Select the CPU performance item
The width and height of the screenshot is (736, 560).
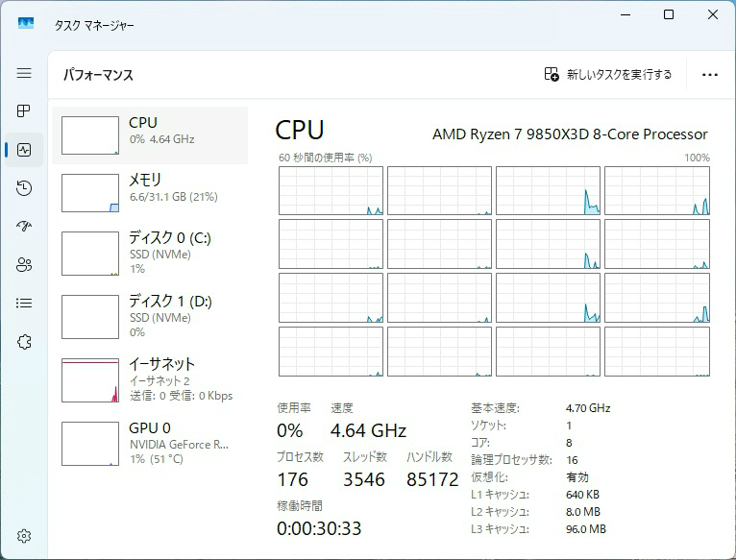(x=150, y=135)
